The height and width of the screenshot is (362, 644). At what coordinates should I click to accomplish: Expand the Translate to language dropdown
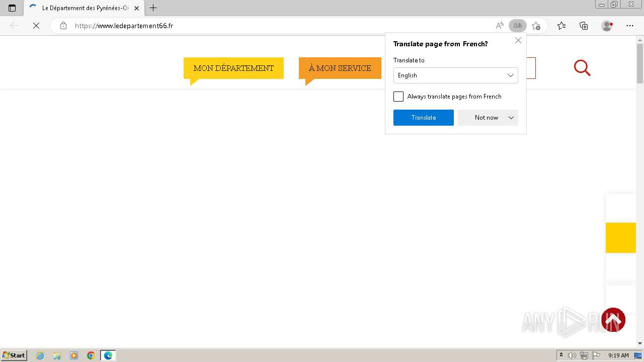[456, 75]
